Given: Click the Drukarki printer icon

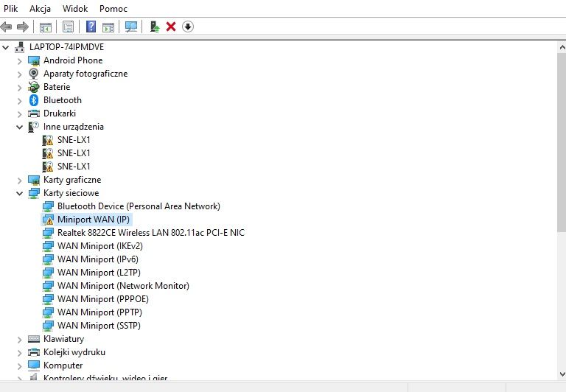Looking at the screenshot, I should click(34, 113).
